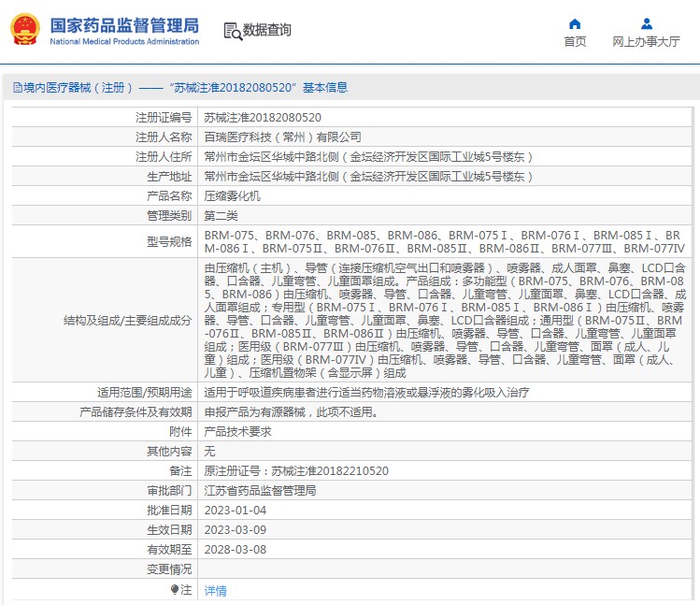Click the 首页 text label
Screen dimensions: 700x605
(575, 41)
